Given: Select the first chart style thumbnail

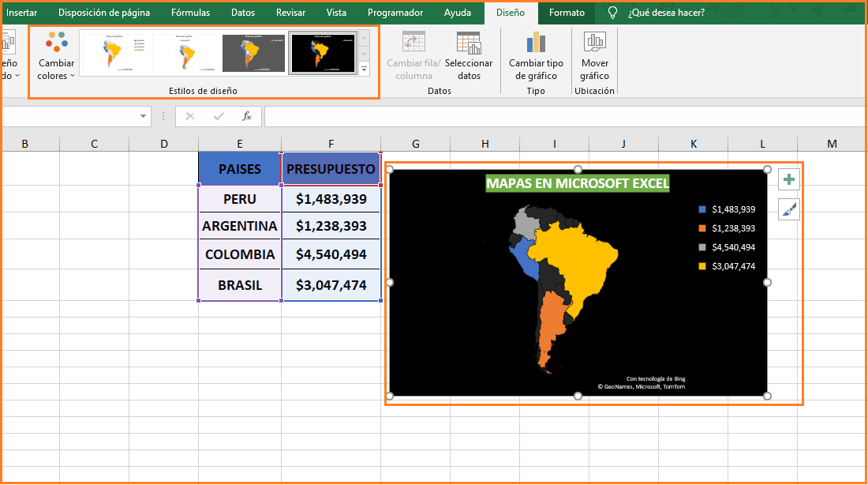Looking at the screenshot, I should tap(115, 52).
